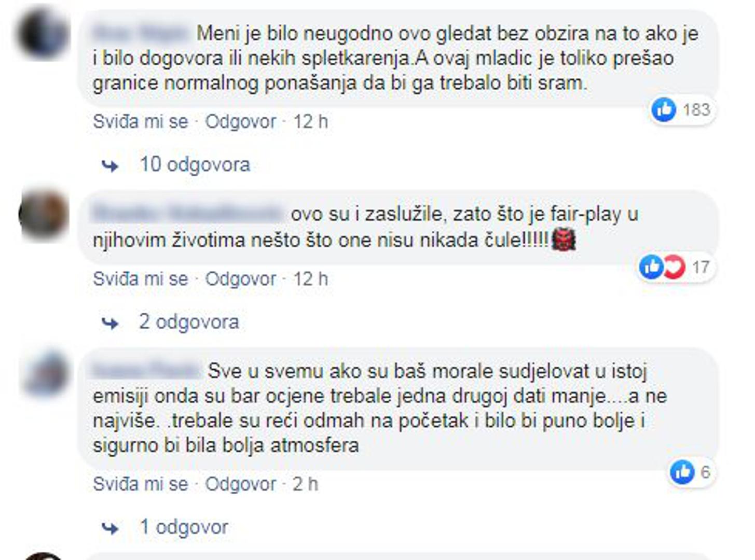Screen dimensions: 755x560
Task: Click the heart reaction icon beside 17
Action: (x=674, y=267)
